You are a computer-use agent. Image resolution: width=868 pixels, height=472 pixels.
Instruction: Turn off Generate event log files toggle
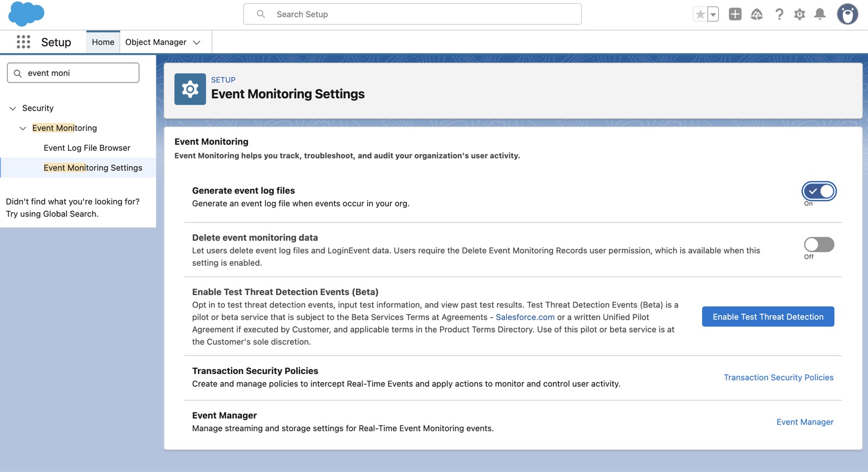[819, 191]
